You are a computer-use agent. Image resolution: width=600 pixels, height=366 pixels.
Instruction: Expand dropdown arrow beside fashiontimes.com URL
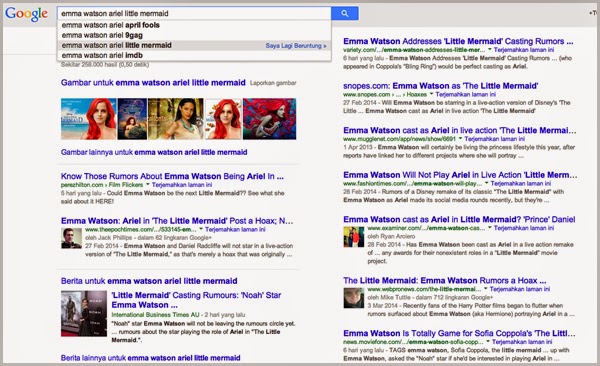pyautogui.click(x=486, y=183)
